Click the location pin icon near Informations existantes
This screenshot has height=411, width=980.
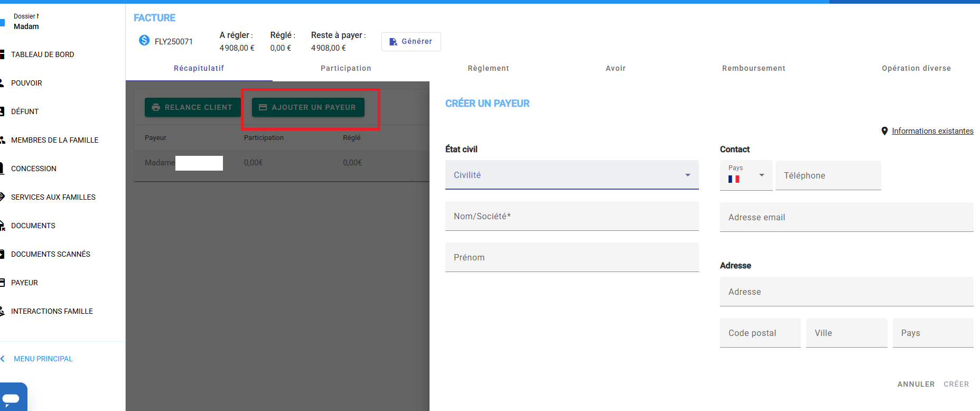(x=884, y=131)
